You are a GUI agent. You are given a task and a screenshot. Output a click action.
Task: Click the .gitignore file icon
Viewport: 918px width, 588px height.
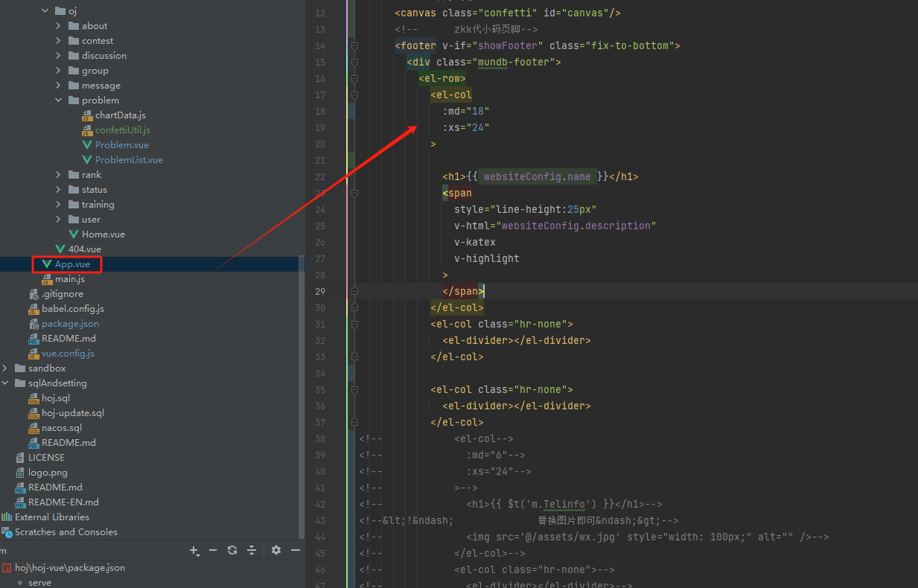click(34, 294)
